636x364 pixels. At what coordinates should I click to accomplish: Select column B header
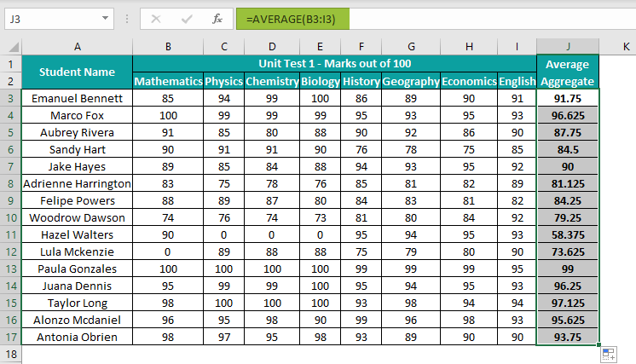click(x=168, y=47)
